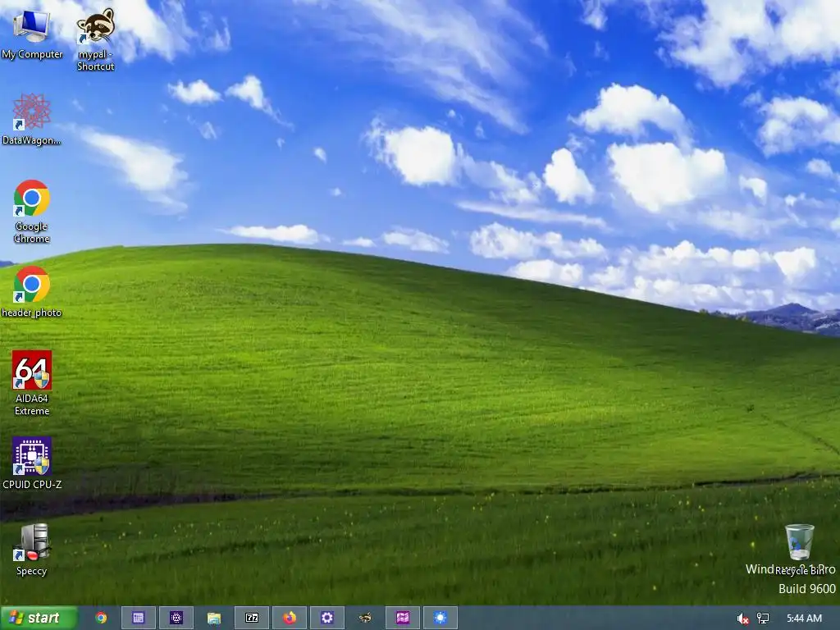Select the Recycle Bin icon
The height and width of the screenshot is (630, 840).
pyautogui.click(x=799, y=549)
